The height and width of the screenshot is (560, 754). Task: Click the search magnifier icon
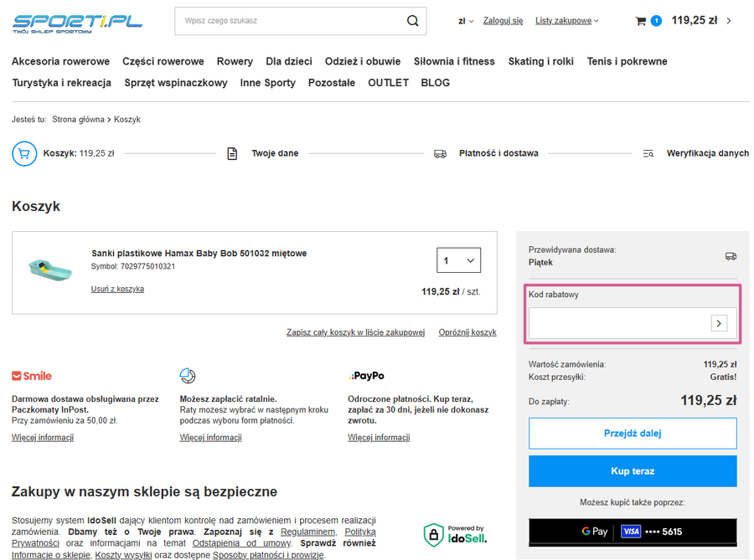point(412,21)
